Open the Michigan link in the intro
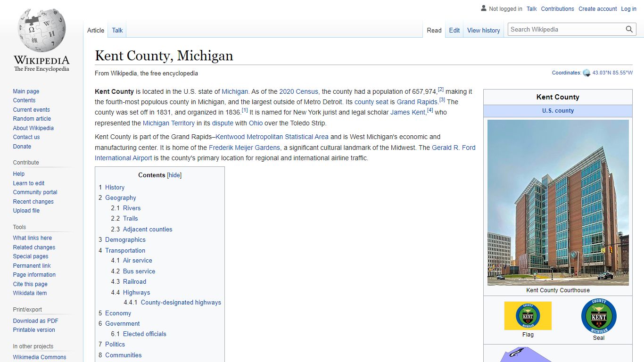Viewport: 644px width, 362px height. (x=235, y=91)
